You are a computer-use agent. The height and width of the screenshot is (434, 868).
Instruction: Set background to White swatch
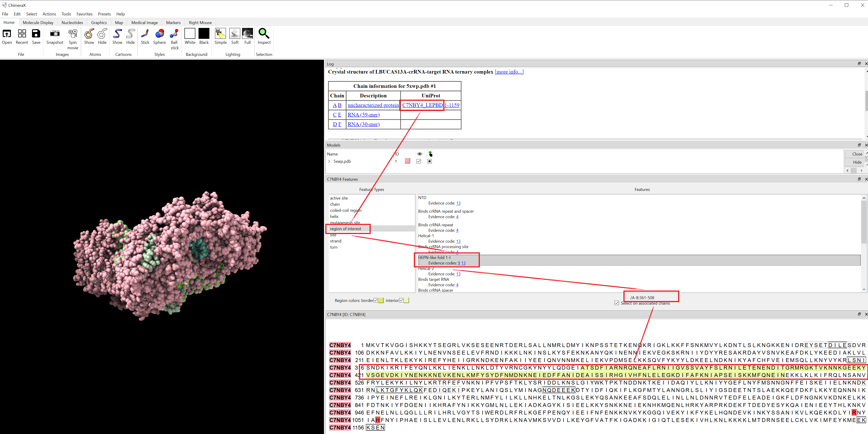[x=190, y=33]
